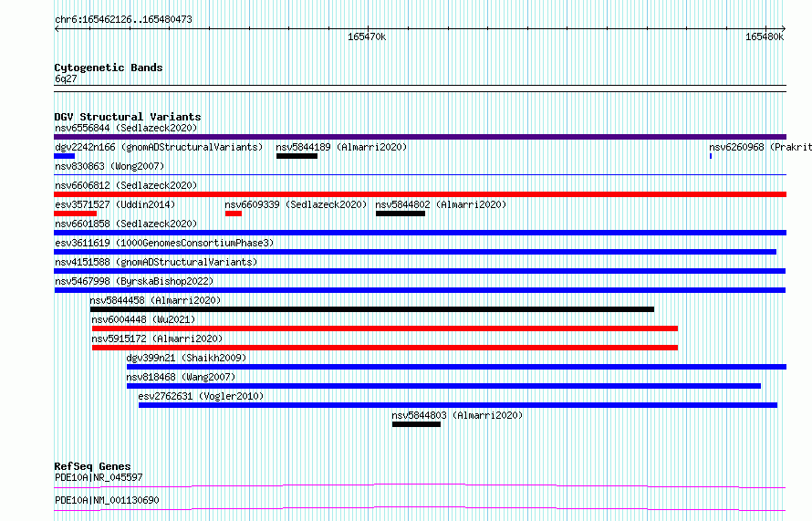The image size is (812, 521).
Task: Open nsv5844803 (Almarri2020) label
Action: [457, 415]
